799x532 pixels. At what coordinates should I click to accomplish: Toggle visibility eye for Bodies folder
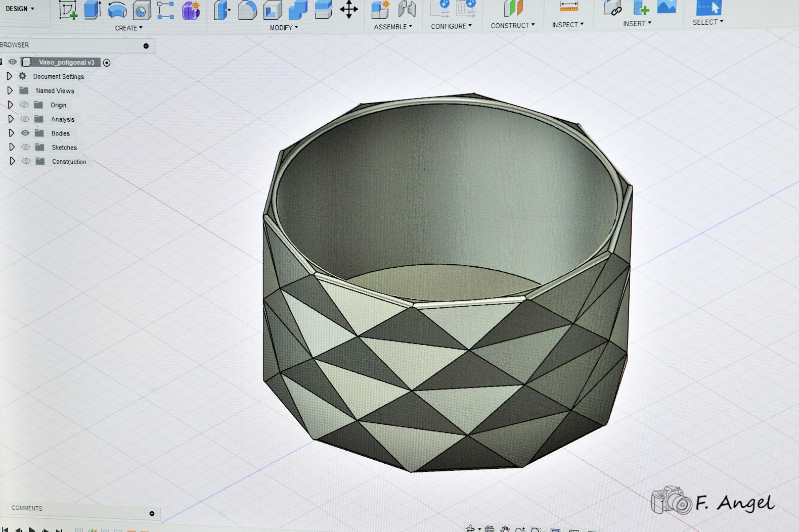point(25,133)
